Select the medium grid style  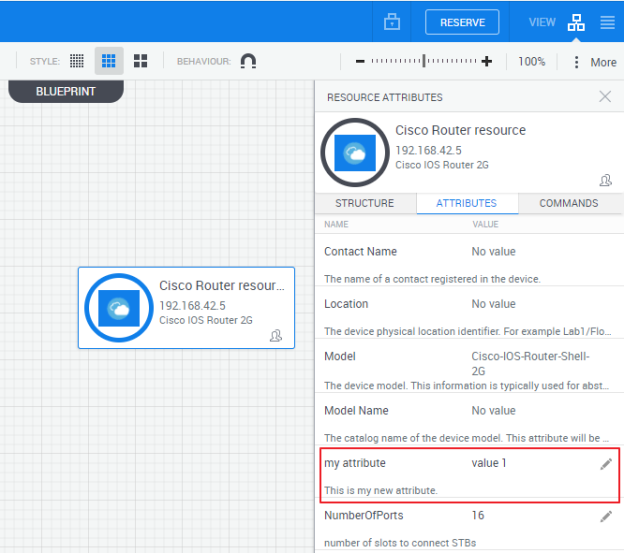pos(109,61)
